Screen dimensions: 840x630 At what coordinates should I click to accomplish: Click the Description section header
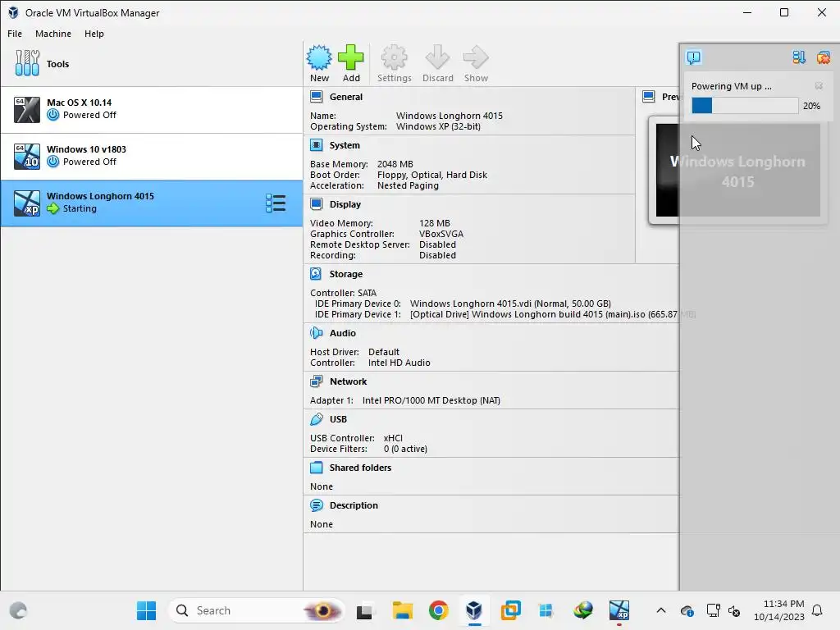pyautogui.click(x=354, y=505)
